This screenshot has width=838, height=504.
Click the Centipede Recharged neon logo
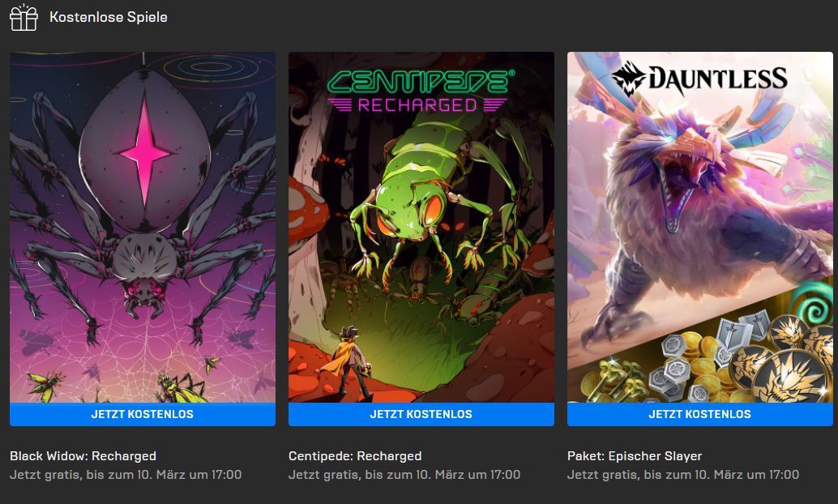pos(420,91)
